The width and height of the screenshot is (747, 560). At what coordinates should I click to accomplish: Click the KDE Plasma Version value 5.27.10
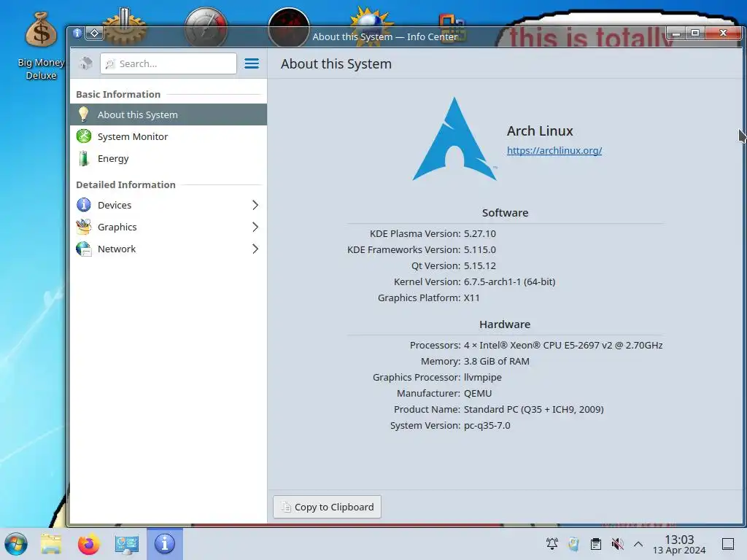(x=480, y=234)
